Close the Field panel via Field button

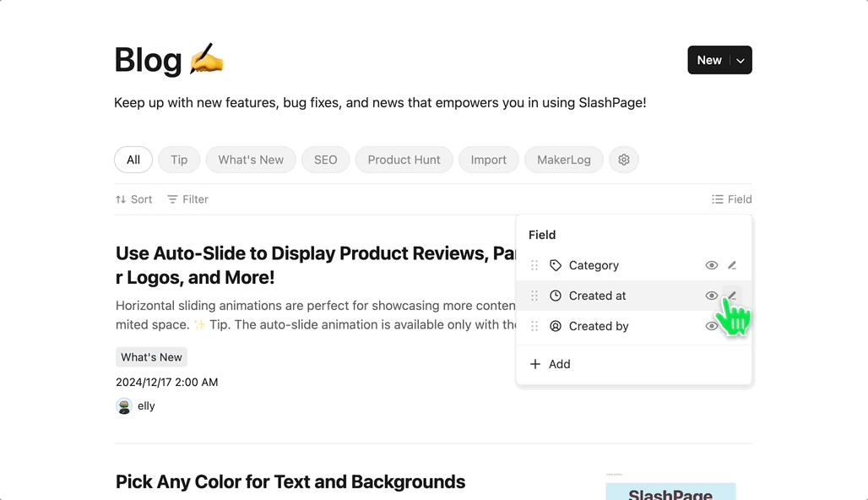point(731,199)
